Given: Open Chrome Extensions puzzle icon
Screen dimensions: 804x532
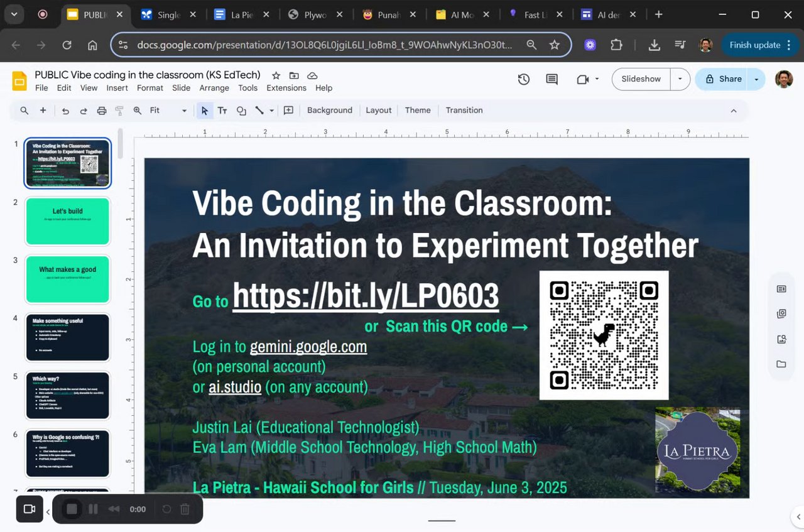Looking at the screenshot, I should [616, 45].
